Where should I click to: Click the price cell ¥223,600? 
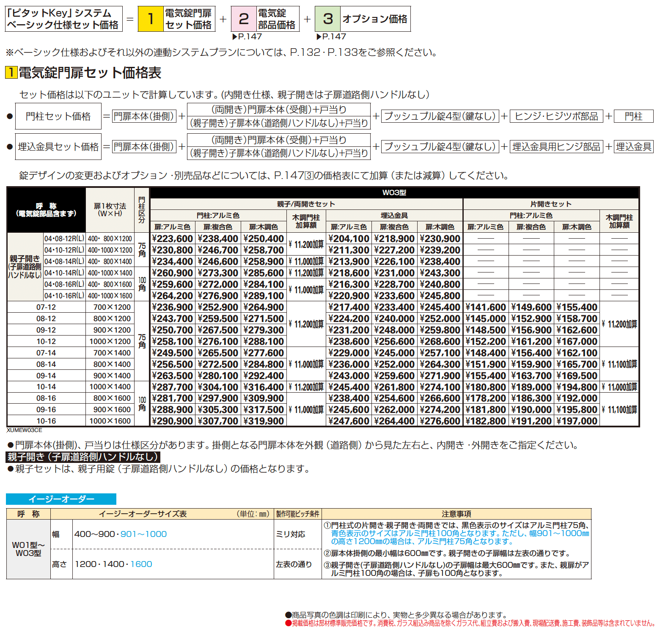pyautogui.click(x=172, y=239)
